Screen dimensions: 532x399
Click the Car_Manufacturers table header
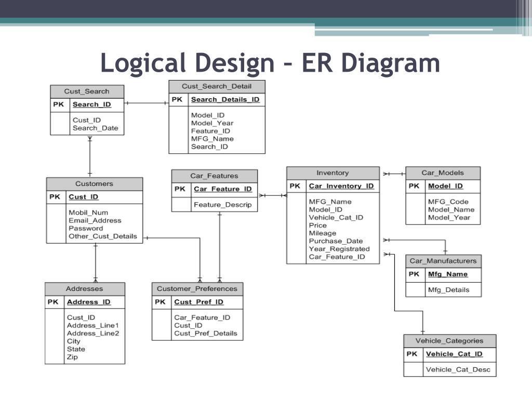click(x=443, y=261)
